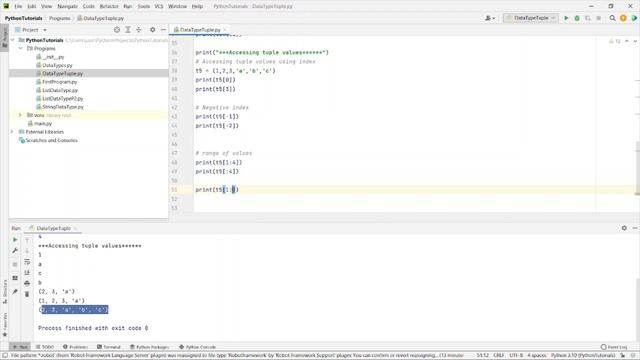
Task: Open run configuration wrench icon
Action: [x=15, y=250]
